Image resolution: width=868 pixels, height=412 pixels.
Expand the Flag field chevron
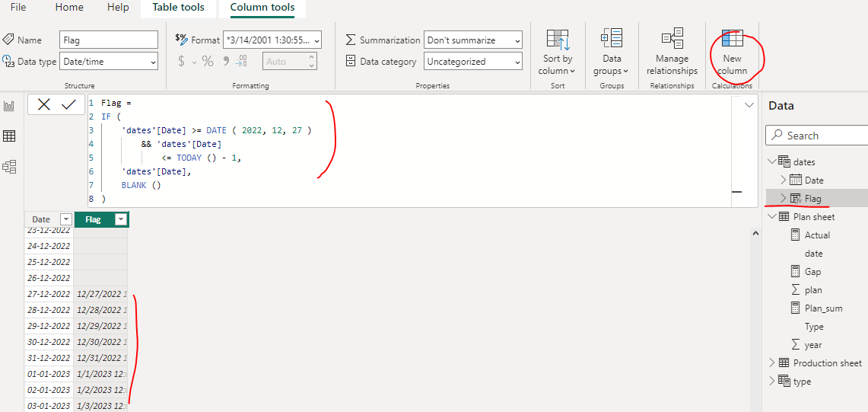click(783, 198)
